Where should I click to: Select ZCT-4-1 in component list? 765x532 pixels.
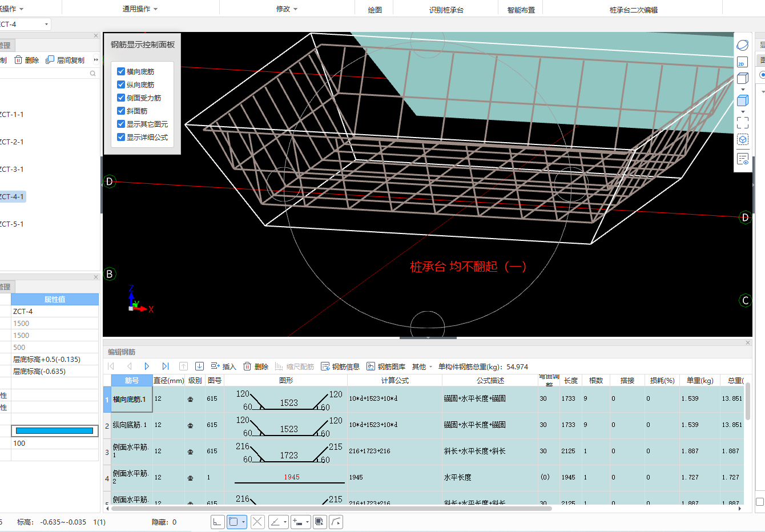point(12,196)
